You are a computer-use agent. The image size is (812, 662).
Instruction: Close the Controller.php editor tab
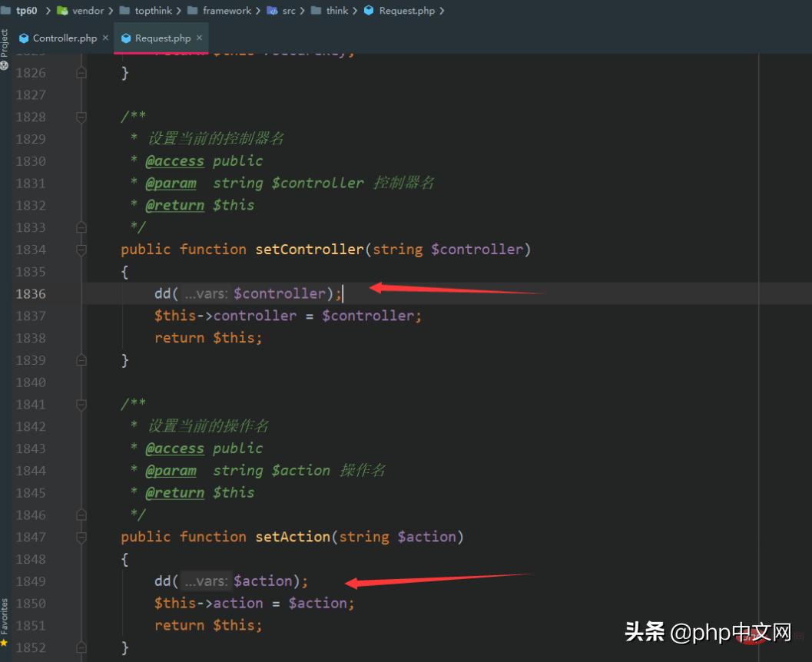(105, 38)
